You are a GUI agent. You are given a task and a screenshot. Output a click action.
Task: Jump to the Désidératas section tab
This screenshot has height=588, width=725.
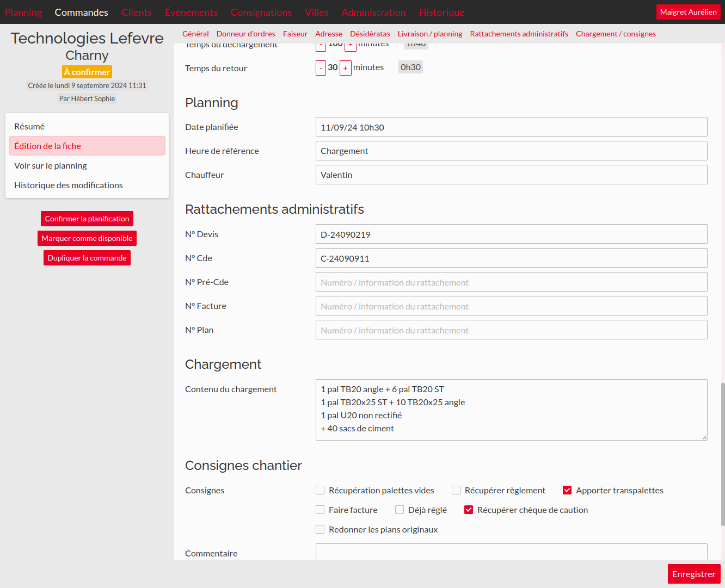point(370,34)
